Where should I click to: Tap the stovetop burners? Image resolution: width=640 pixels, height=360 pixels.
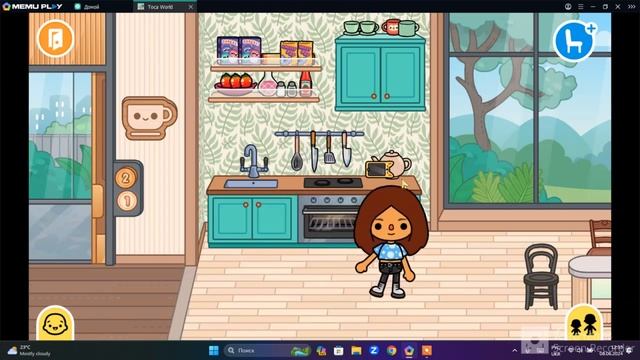[x=333, y=182]
